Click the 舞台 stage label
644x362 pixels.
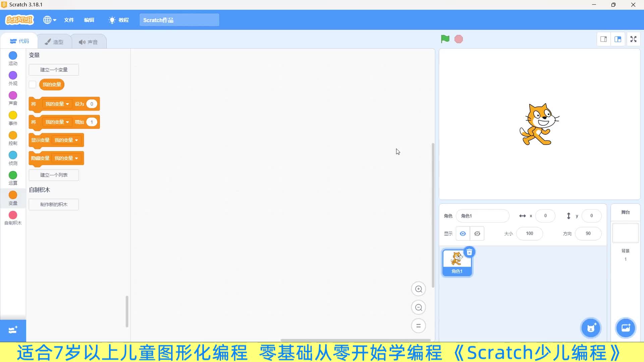[626, 213]
